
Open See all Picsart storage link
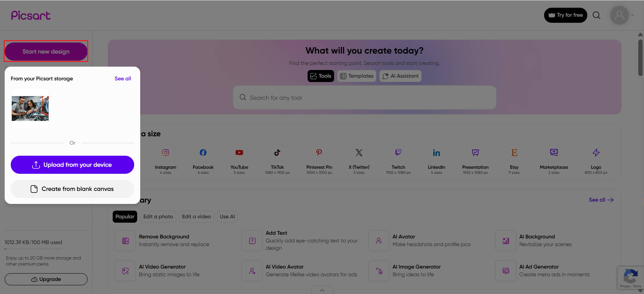click(x=123, y=78)
